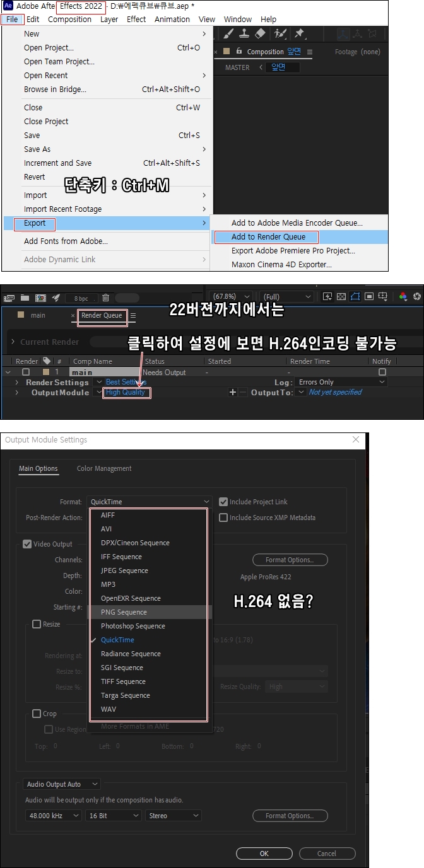Close the main timeline tab
The image size is (424, 868).
tap(73, 315)
